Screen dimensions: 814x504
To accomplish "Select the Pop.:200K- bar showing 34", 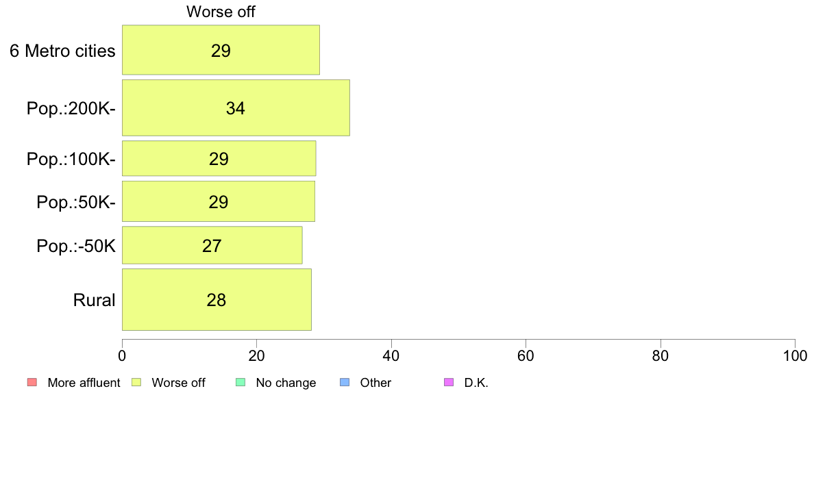I will [x=236, y=108].
